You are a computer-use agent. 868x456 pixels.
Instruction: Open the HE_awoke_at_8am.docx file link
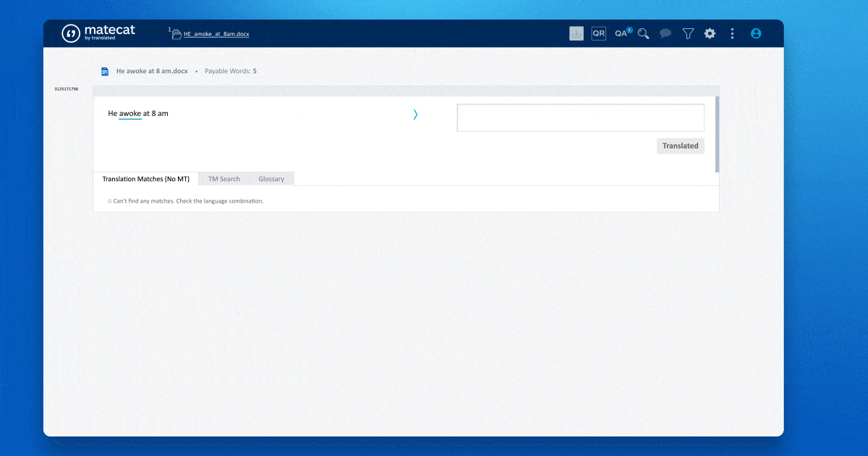(x=216, y=34)
